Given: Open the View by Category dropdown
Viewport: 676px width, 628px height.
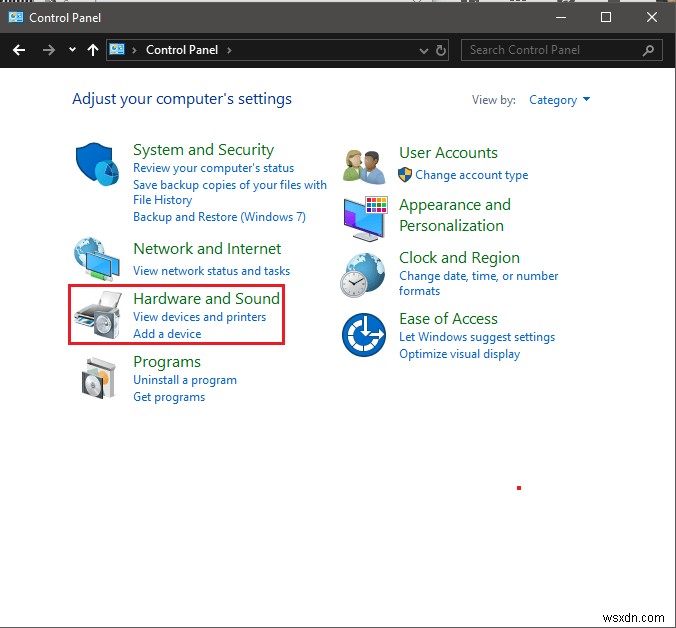Looking at the screenshot, I should click(x=559, y=100).
